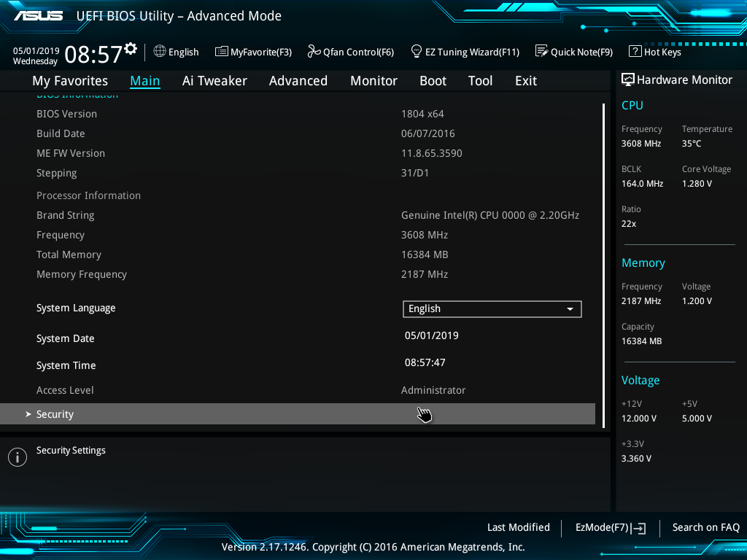Click the MyFavorite list icon
This screenshot has width=747, height=560.
click(x=222, y=52)
